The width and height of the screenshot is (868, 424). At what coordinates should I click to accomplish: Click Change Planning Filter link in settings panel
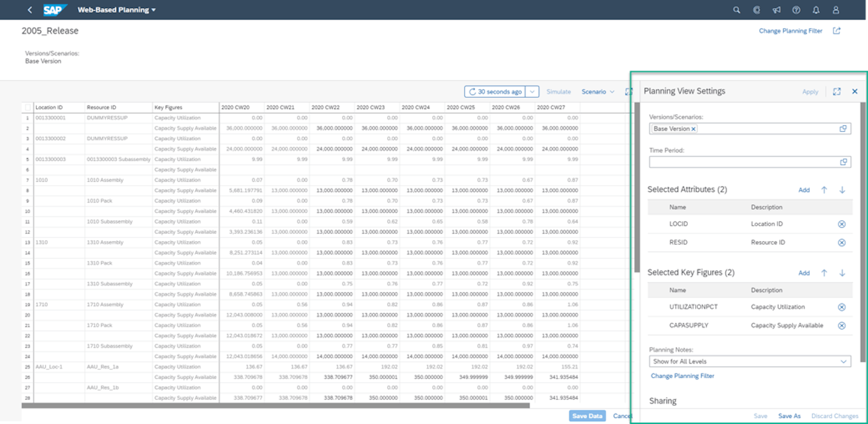[x=682, y=376]
